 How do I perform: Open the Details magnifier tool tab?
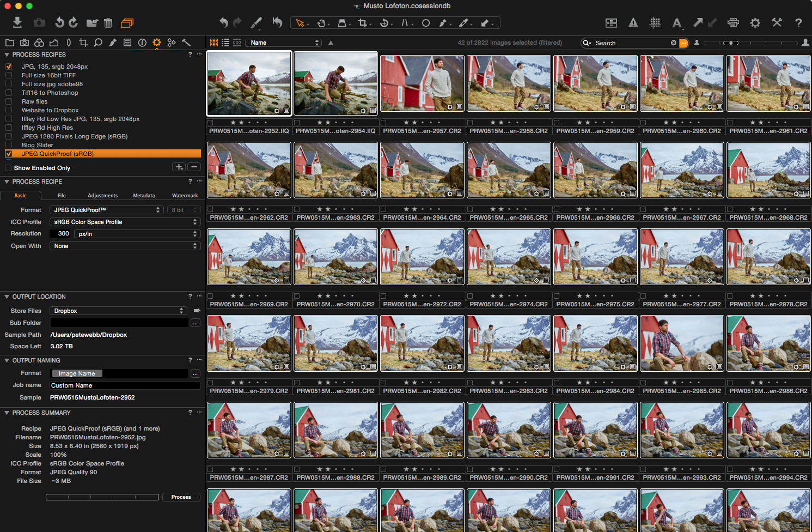(98, 43)
